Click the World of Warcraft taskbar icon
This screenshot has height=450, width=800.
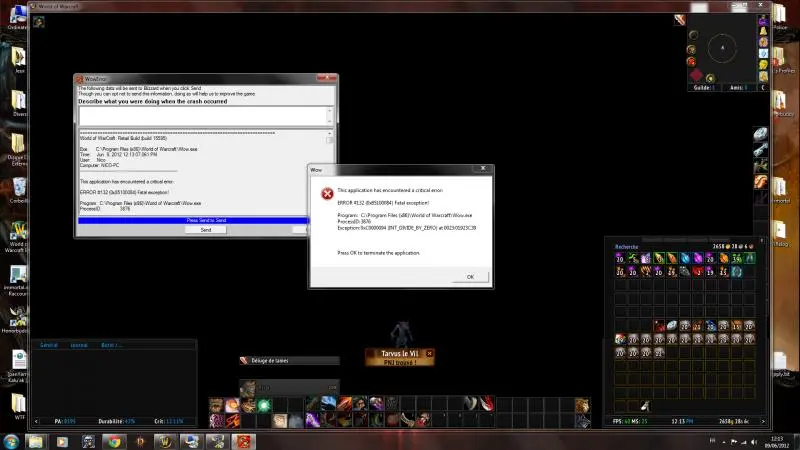(x=165, y=441)
